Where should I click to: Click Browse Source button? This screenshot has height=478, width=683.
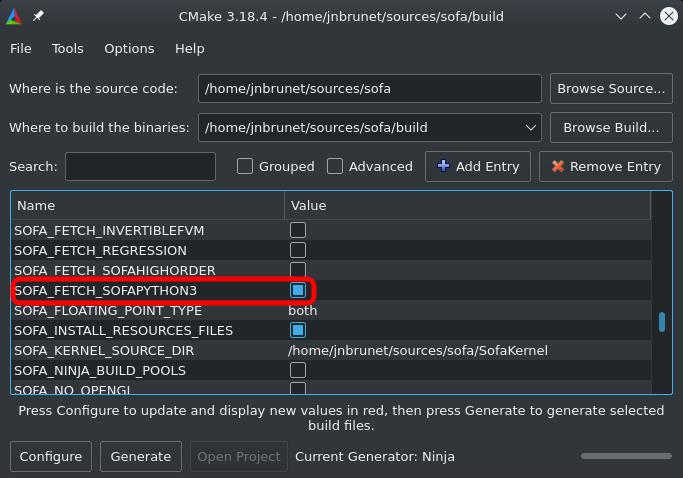611,88
